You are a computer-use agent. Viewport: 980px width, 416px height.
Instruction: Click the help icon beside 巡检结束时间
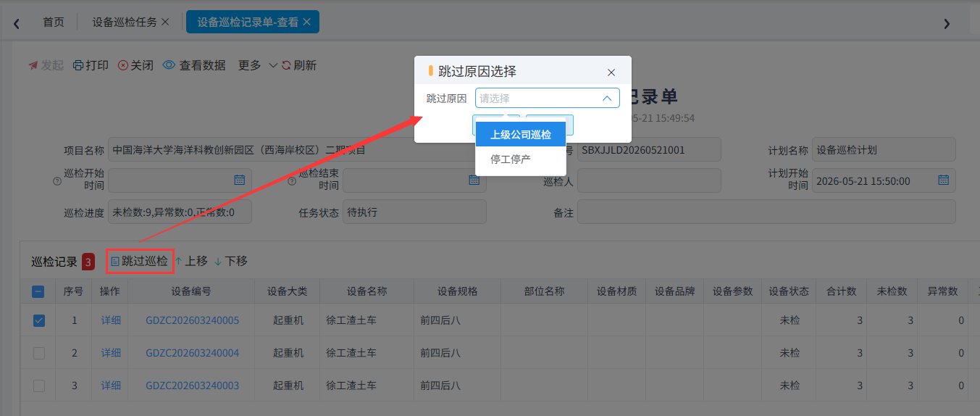coord(292,180)
